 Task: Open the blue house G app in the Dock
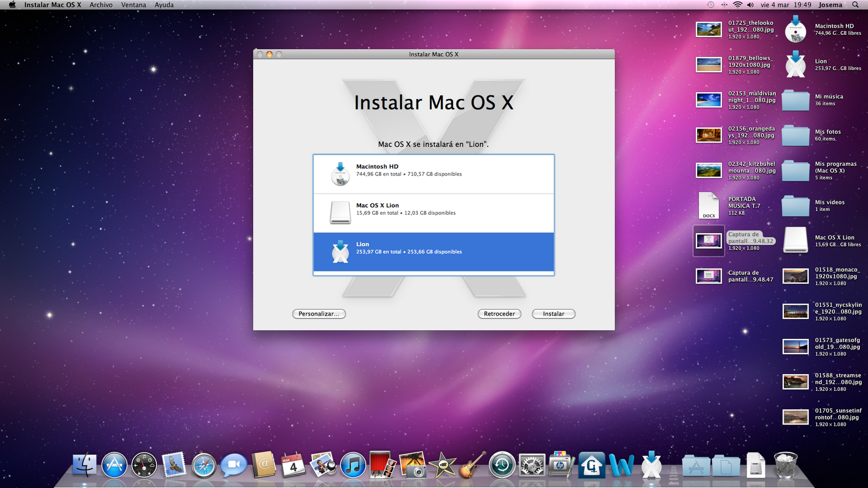(591, 465)
